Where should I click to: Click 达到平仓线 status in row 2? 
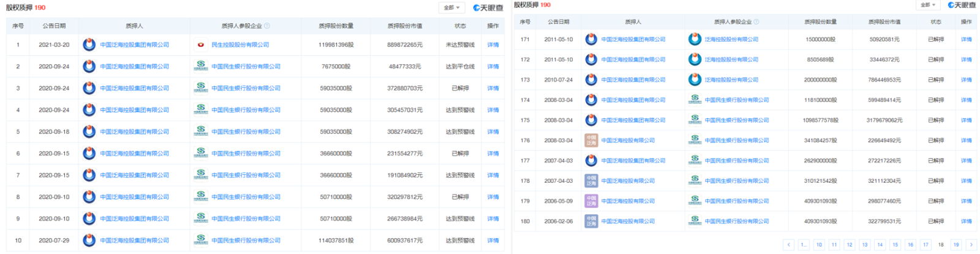(x=460, y=66)
